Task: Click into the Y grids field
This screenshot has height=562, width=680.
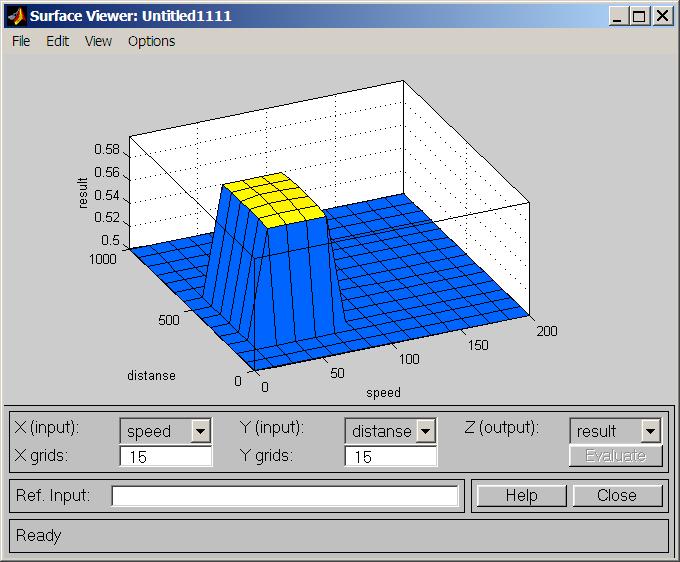Action: [x=390, y=456]
